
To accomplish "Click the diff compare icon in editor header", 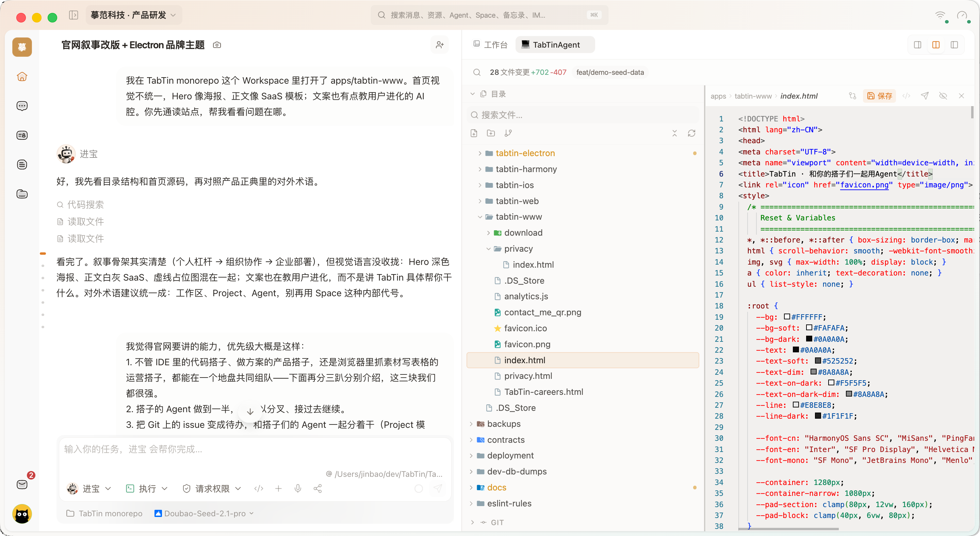I will point(852,96).
